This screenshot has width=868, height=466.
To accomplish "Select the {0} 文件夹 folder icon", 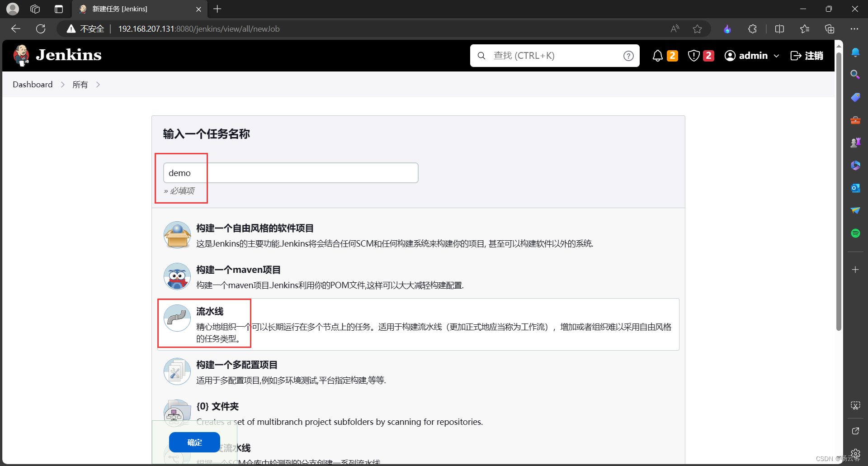I will [x=177, y=413].
